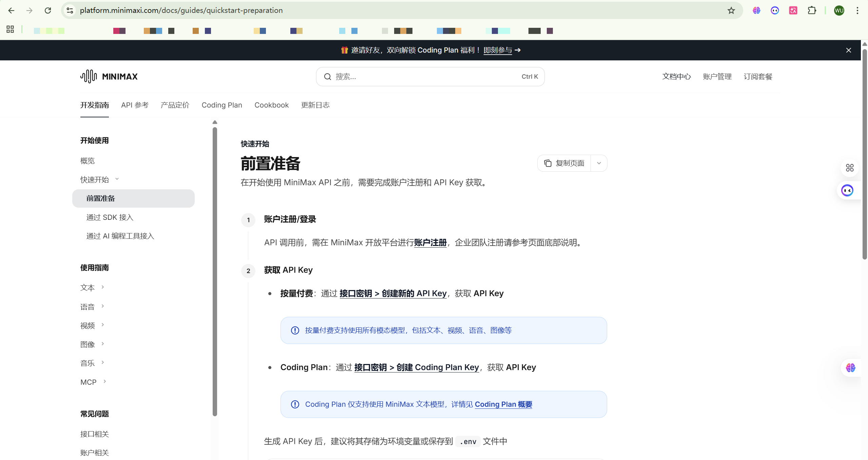Open 订阅套餐 in the header
The width and height of the screenshot is (868, 460).
(x=758, y=77)
